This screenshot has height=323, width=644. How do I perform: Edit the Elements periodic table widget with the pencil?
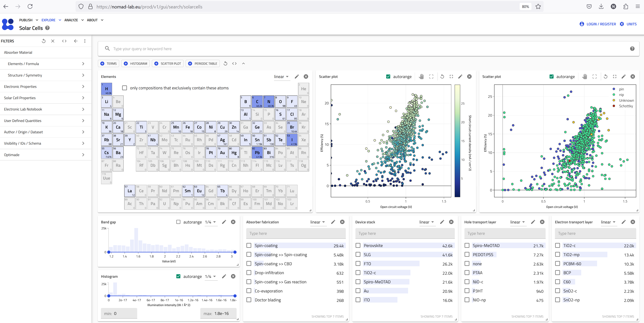[297, 77]
